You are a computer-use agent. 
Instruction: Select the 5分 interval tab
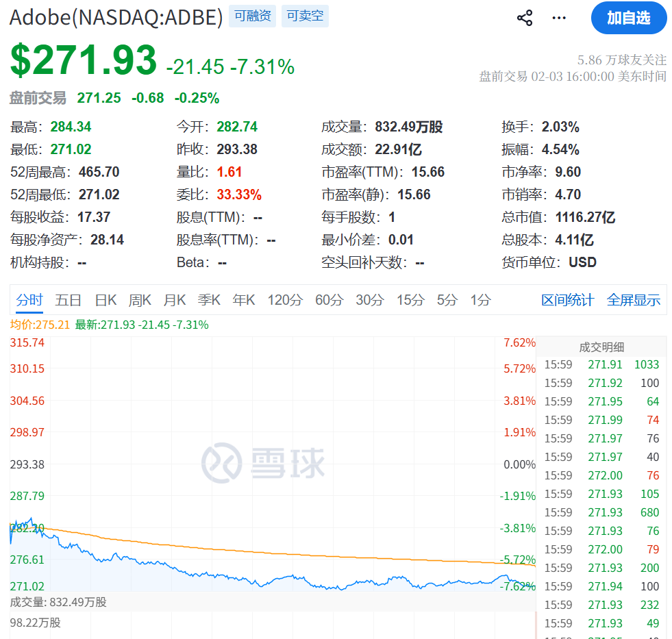tap(447, 299)
